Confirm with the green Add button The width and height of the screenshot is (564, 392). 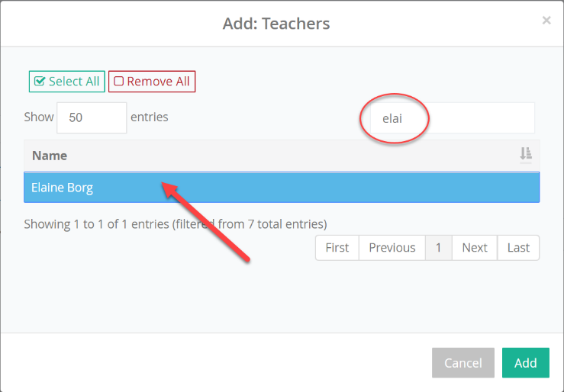(526, 362)
